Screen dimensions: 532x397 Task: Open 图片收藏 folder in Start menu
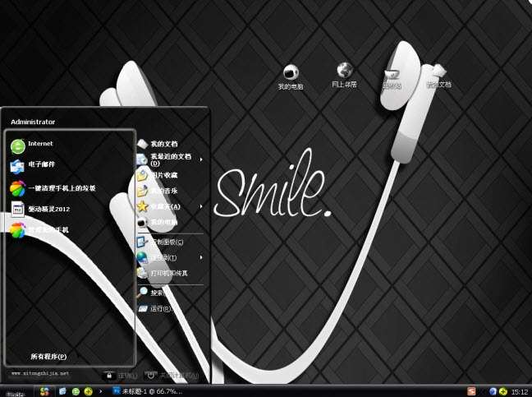158,175
